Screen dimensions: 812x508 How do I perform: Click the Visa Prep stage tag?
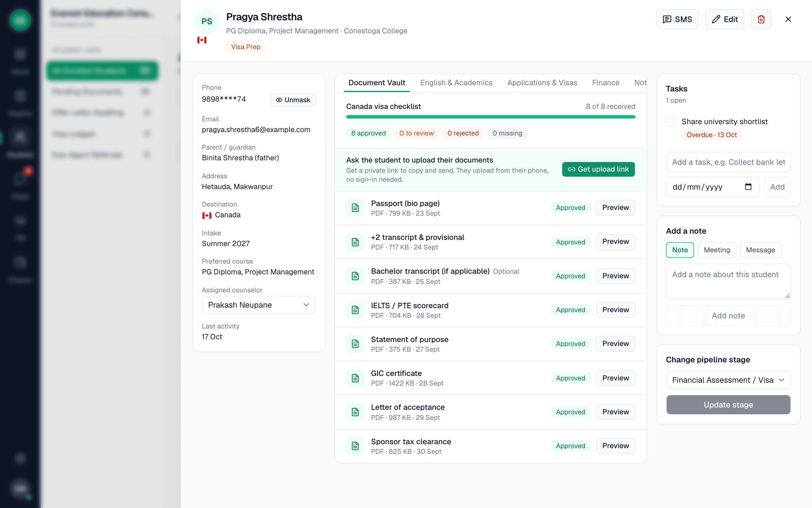click(x=246, y=47)
